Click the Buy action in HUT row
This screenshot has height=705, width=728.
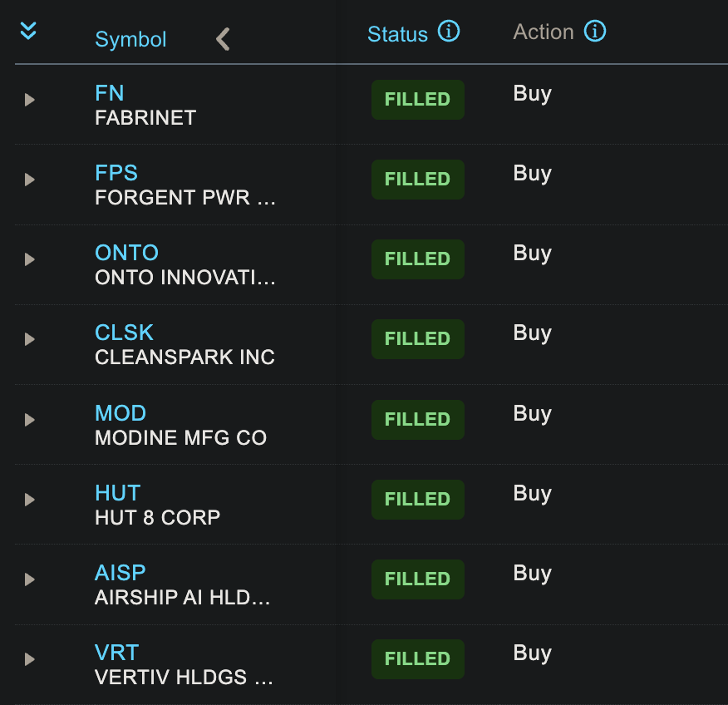533,494
